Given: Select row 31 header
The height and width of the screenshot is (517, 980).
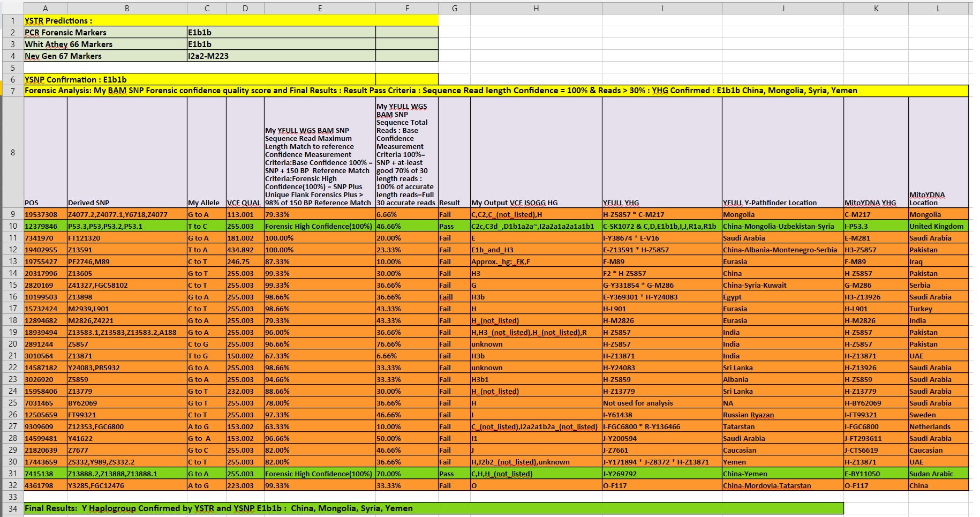Looking at the screenshot, I should pyautogui.click(x=12, y=474).
